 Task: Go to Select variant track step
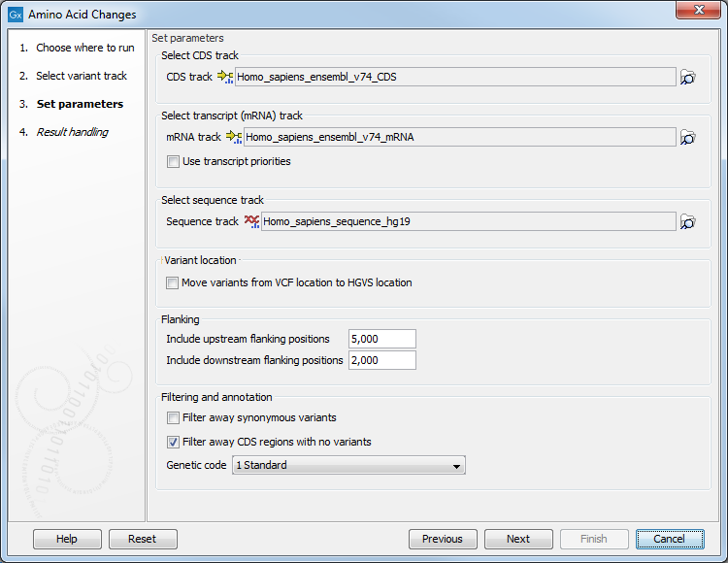(82, 76)
